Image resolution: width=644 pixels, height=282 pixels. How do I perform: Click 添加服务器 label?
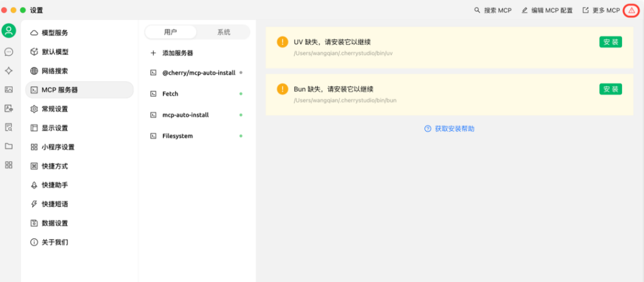[x=178, y=53]
